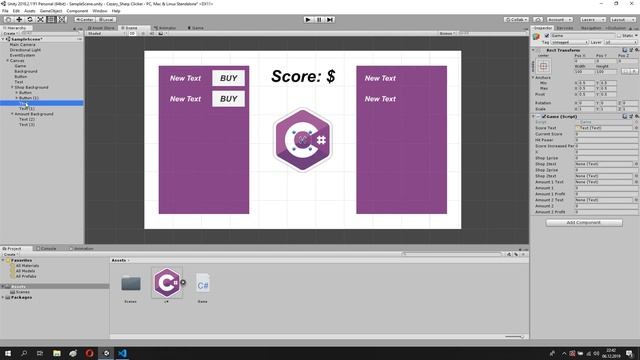Toggle pivot mode Center button

tap(84, 19)
